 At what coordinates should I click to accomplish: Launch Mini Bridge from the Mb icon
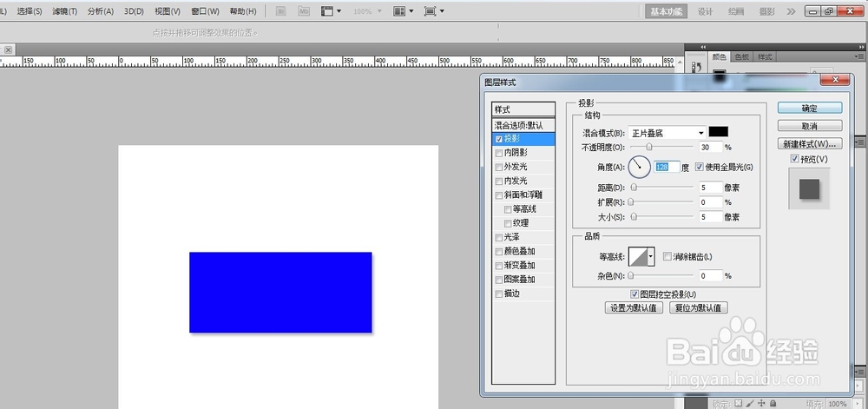tap(303, 11)
